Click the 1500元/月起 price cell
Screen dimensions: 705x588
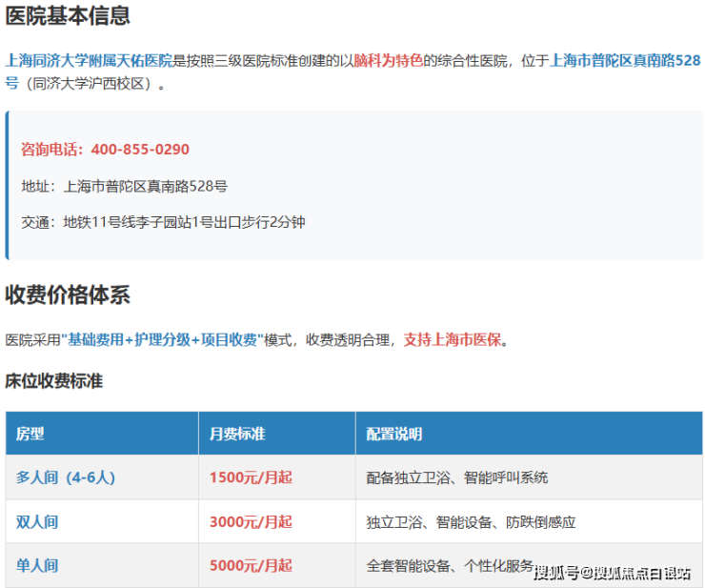coord(251,477)
